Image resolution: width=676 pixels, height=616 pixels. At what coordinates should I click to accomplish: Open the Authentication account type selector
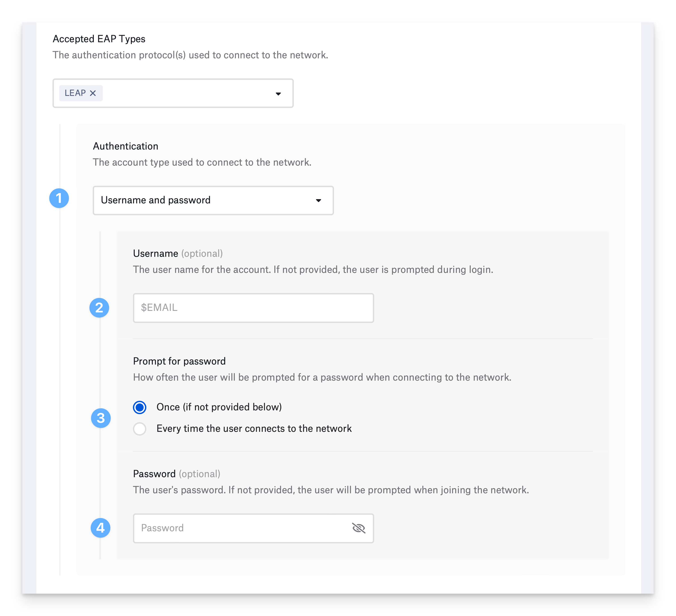click(x=201, y=200)
